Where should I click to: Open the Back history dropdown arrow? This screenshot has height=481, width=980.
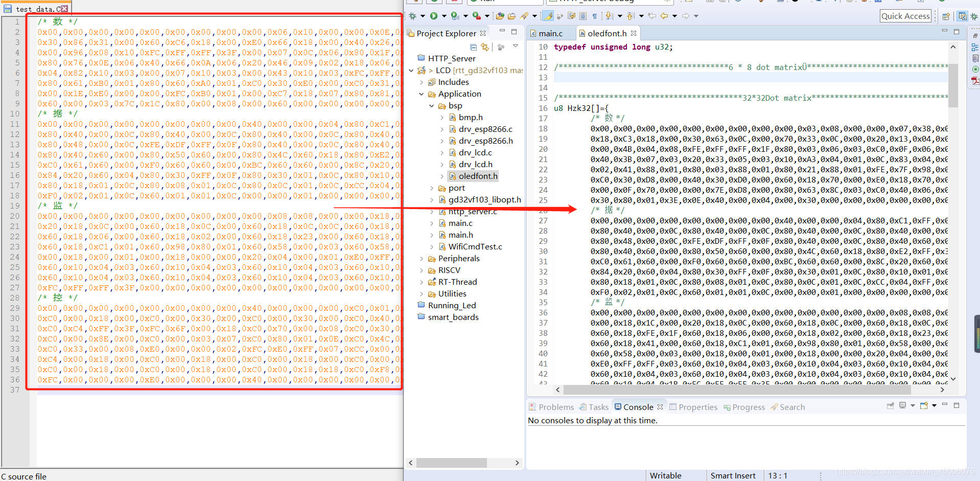(675, 16)
